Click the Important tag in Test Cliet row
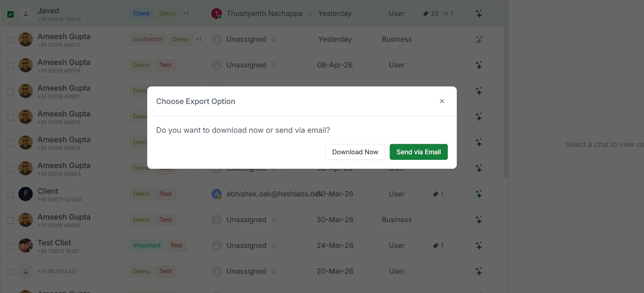 [x=147, y=245]
